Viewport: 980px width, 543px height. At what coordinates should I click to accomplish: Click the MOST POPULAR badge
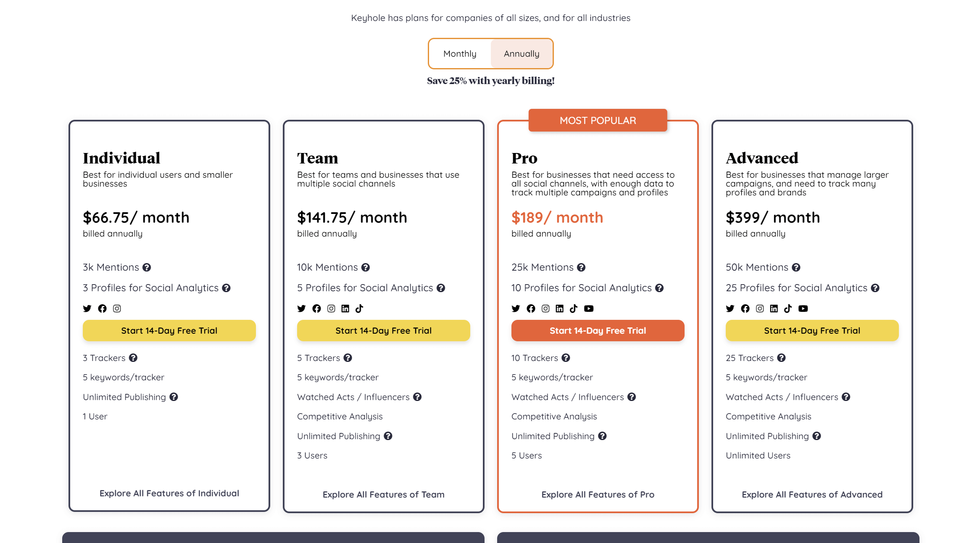(x=598, y=120)
